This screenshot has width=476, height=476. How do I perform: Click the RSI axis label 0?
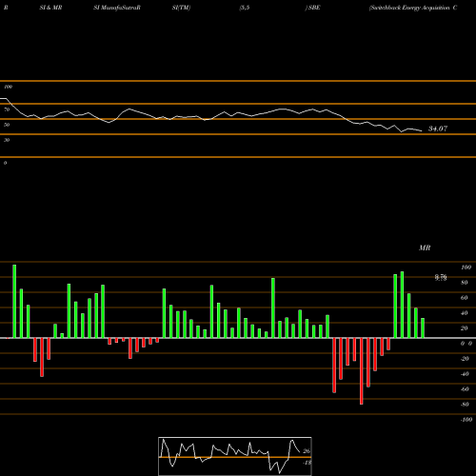5,163
